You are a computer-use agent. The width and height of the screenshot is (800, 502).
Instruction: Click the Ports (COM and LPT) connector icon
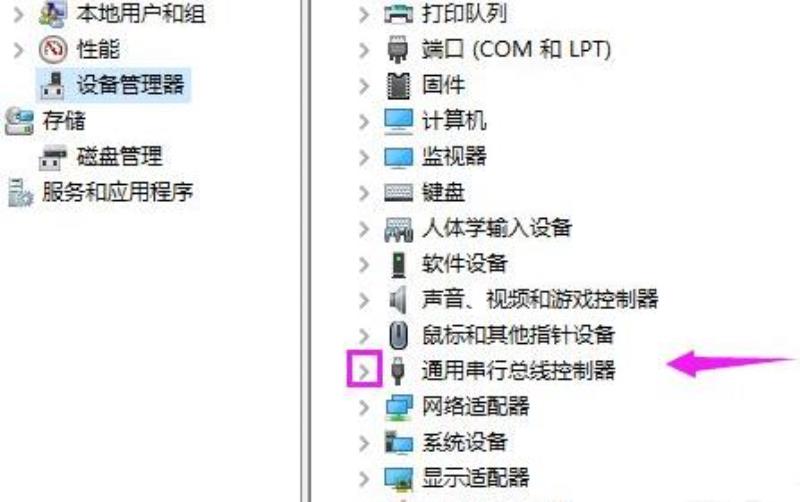click(x=398, y=49)
